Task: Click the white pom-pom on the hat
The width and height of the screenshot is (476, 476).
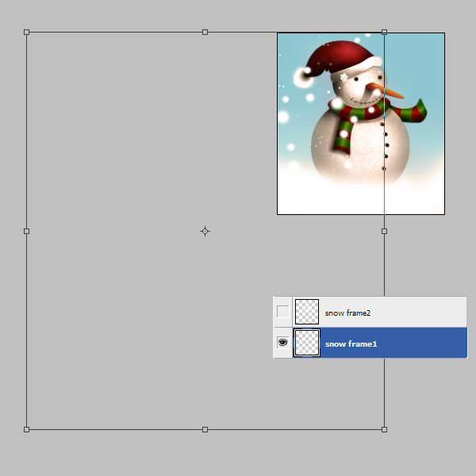Action: (303, 77)
